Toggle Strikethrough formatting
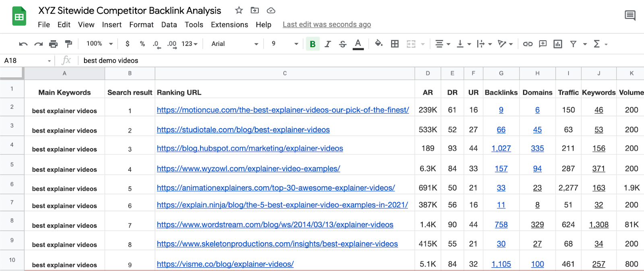This screenshot has width=644, height=271. pyautogui.click(x=343, y=44)
